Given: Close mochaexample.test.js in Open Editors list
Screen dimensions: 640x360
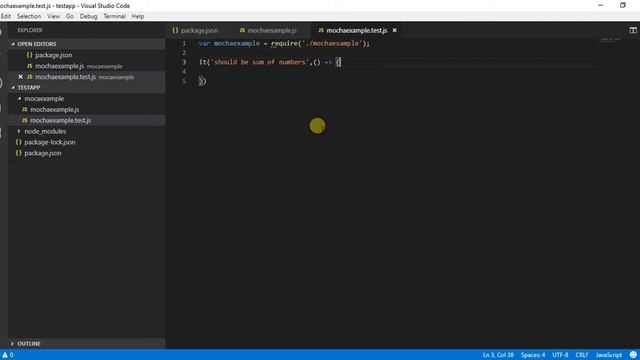Looking at the screenshot, I should [20, 77].
